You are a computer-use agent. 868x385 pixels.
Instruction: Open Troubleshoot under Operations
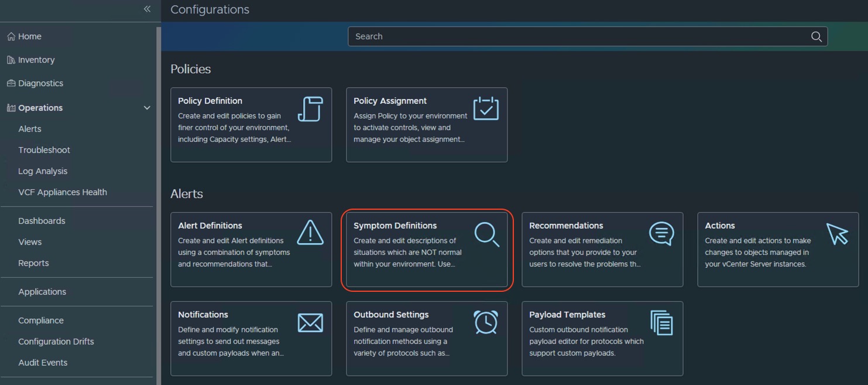tap(44, 150)
